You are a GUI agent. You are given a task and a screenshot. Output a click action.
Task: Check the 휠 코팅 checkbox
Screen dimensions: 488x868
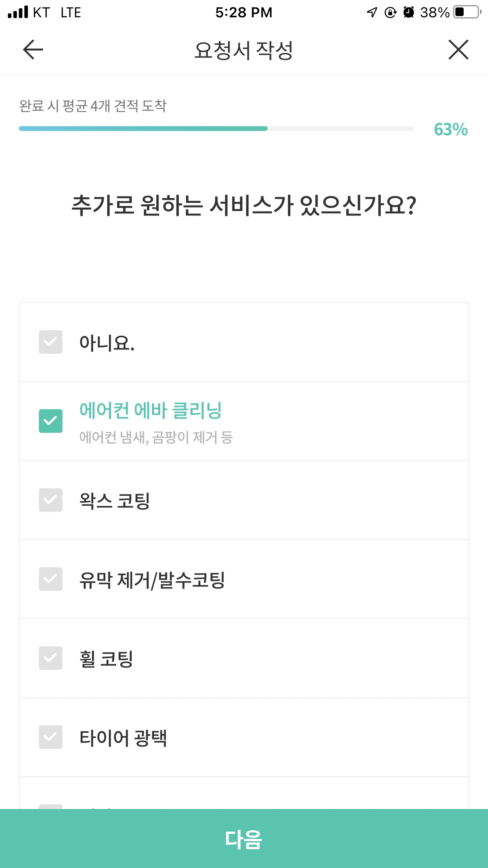tap(51, 658)
